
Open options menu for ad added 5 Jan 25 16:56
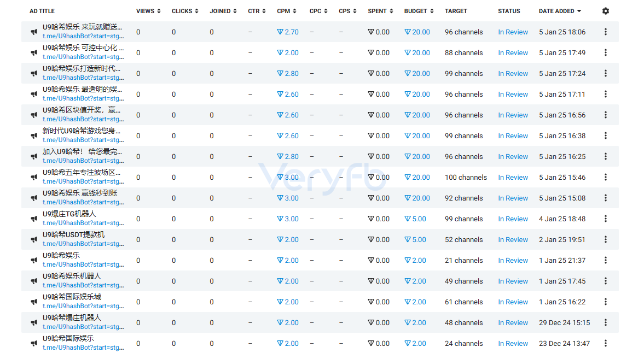pyautogui.click(x=605, y=115)
